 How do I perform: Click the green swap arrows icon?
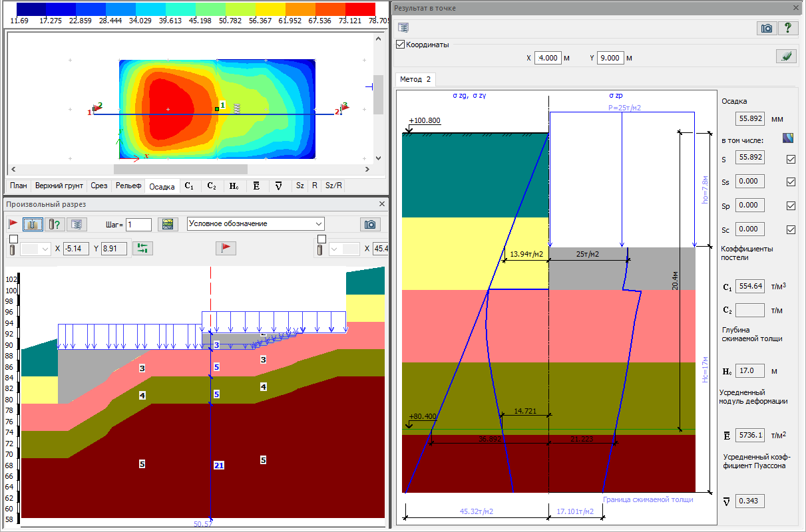[143, 249]
